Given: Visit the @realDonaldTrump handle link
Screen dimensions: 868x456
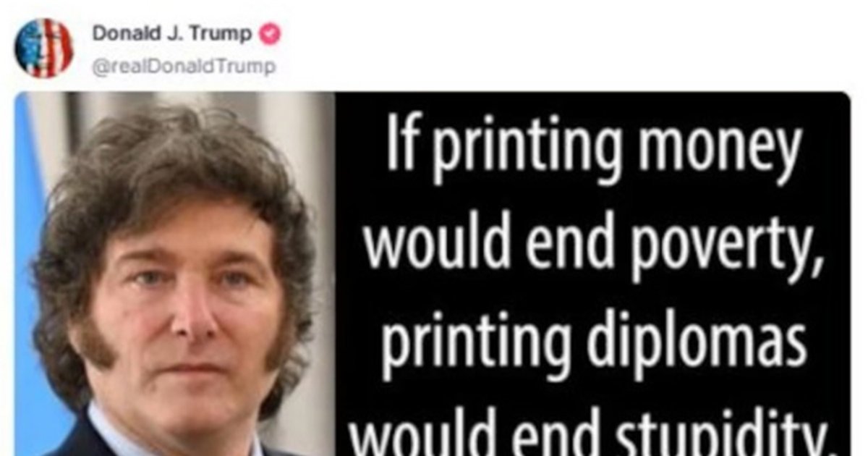Looking at the screenshot, I should [x=184, y=67].
